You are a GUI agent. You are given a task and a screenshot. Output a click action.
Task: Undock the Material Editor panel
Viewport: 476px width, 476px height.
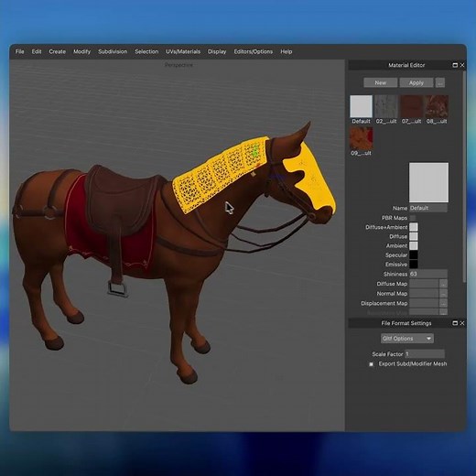tap(455, 65)
